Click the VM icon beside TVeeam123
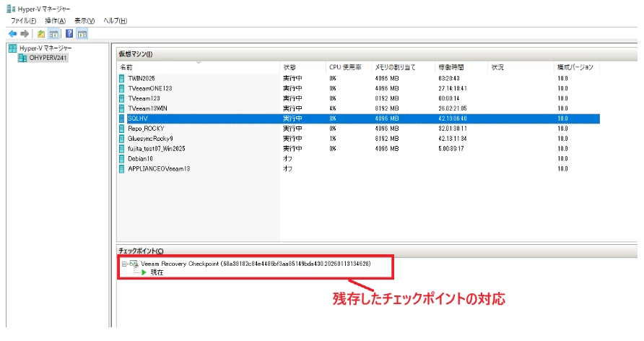The image size is (644, 341). 122,98
